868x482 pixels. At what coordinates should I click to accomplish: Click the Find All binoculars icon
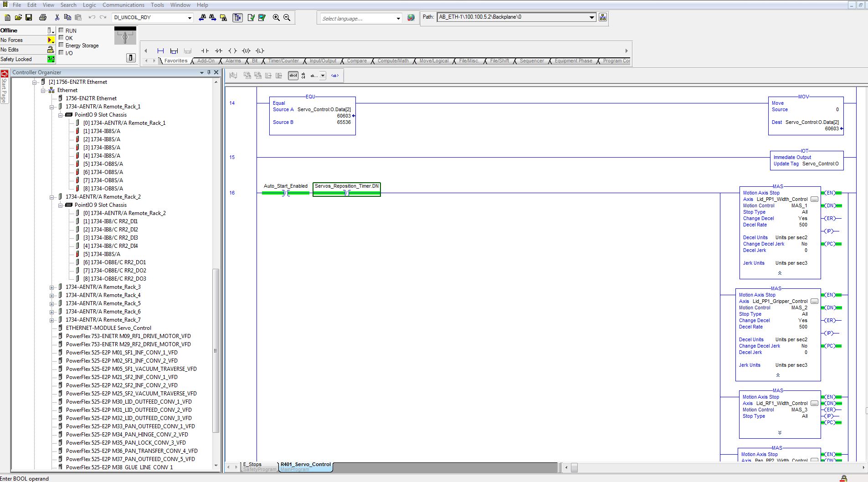[x=223, y=17]
